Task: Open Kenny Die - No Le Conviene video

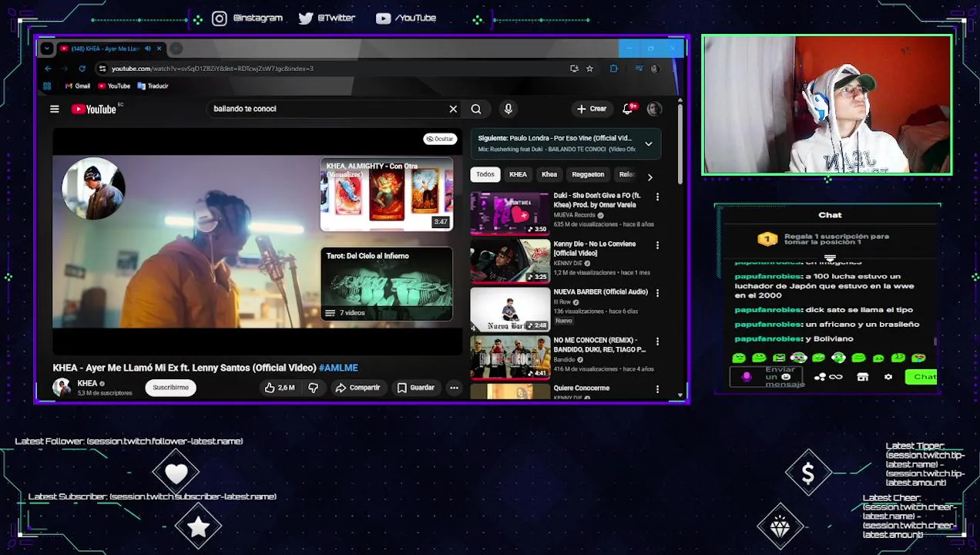Action: click(x=510, y=261)
